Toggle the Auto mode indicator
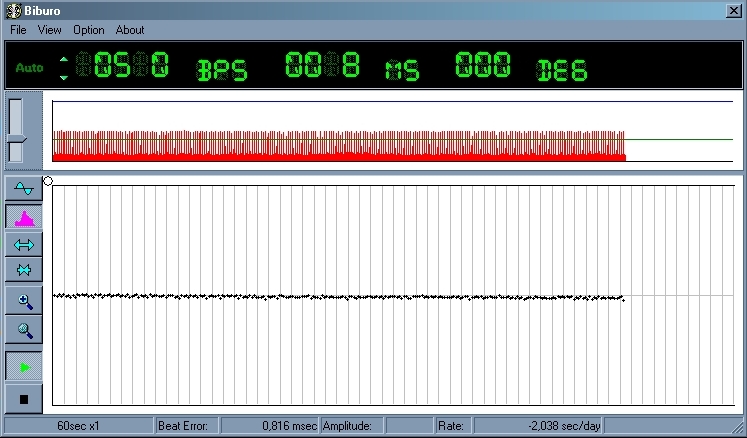 coord(30,68)
